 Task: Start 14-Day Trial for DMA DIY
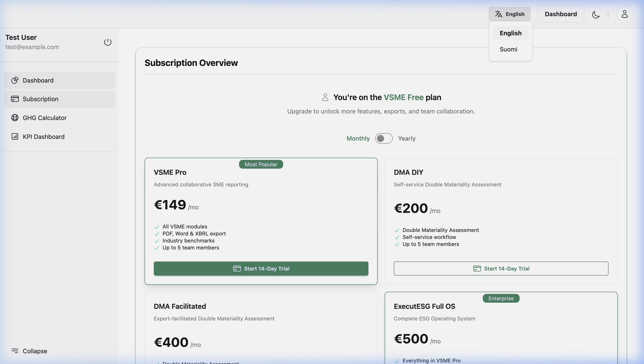tap(501, 269)
